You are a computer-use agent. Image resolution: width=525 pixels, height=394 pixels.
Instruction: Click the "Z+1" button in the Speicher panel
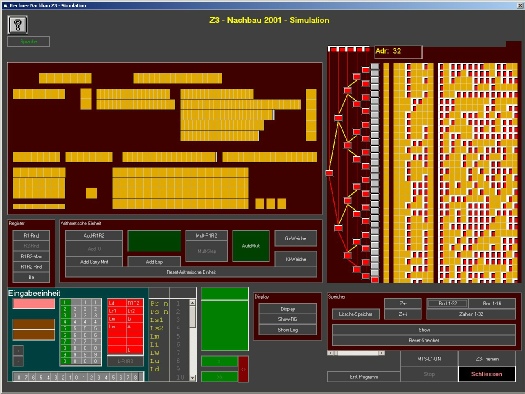[x=403, y=314]
